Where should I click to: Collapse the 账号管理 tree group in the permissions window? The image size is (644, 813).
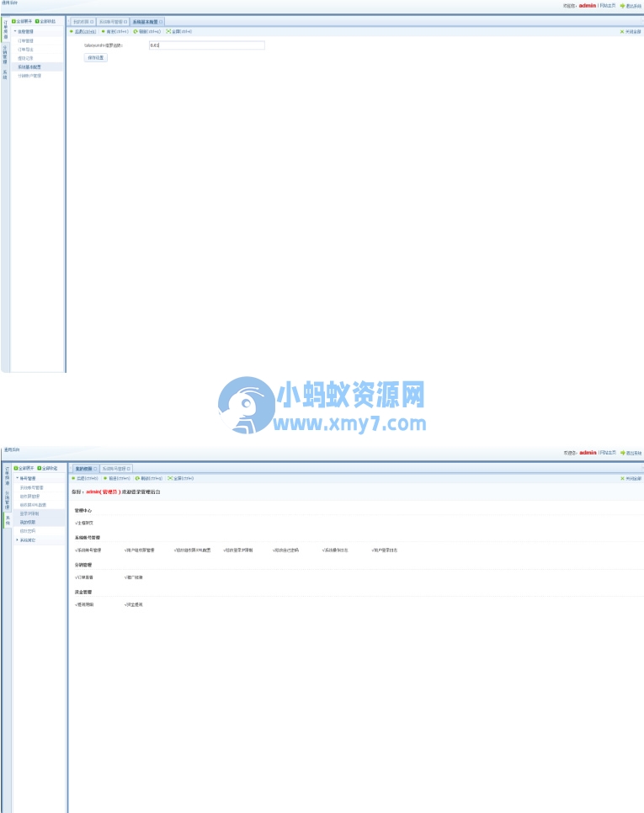click(17, 478)
